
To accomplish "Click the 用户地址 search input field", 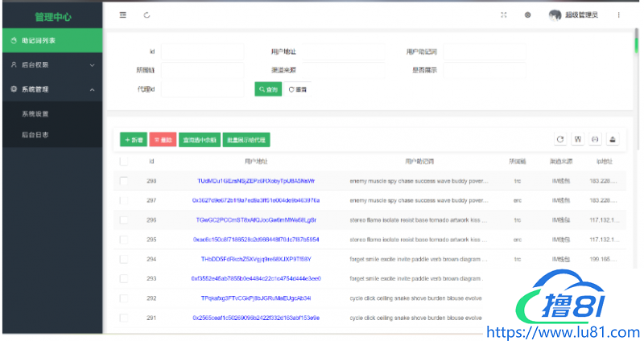I will click(x=345, y=52).
